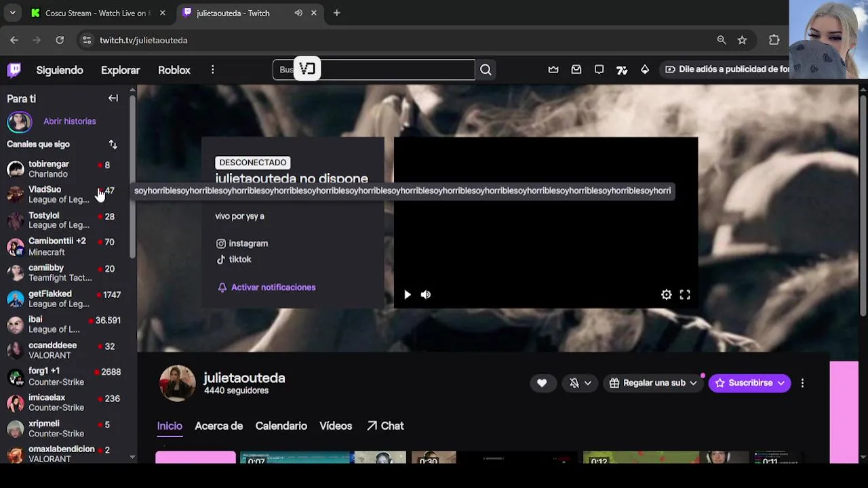
Task: Open channel options three-dot menu
Action: [x=802, y=383]
